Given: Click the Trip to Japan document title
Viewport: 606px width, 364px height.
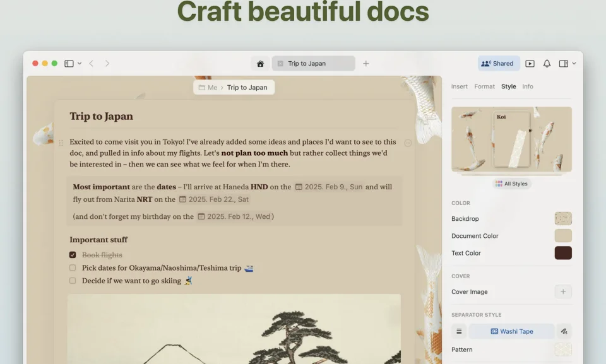Looking at the screenshot, I should [x=101, y=116].
